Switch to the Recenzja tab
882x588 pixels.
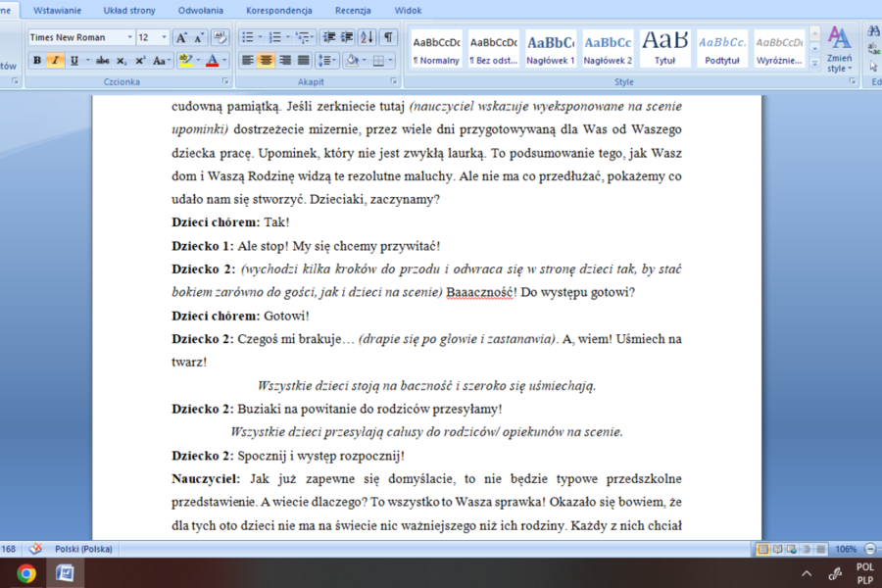tap(353, 10)
